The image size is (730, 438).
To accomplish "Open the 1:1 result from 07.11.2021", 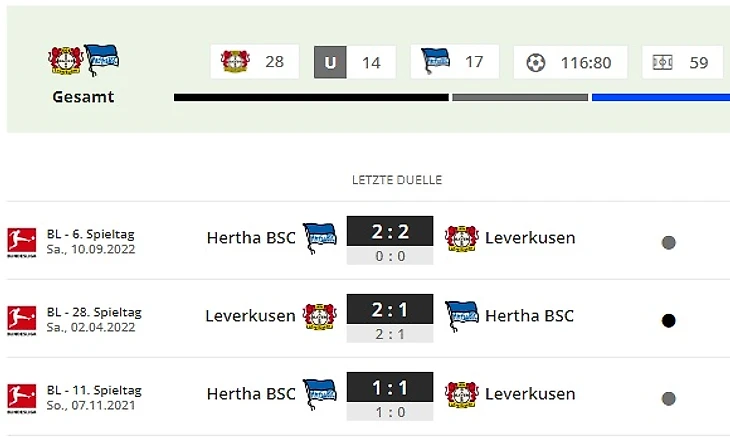I will point(389,388).
